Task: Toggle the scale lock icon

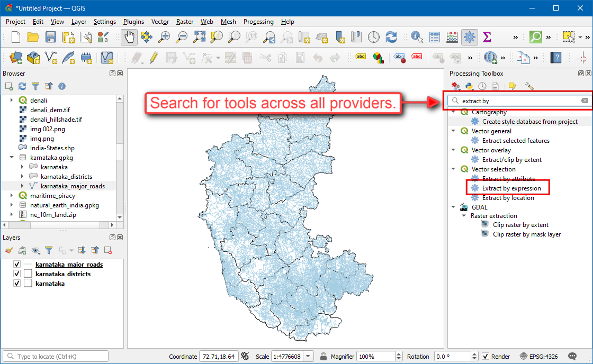Action: [x=323, y=356]
